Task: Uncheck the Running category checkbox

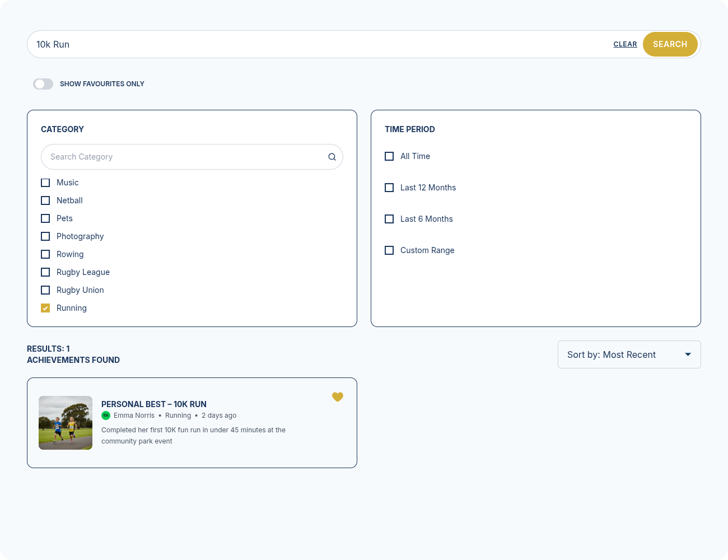Action: click(x=45, y=308)
